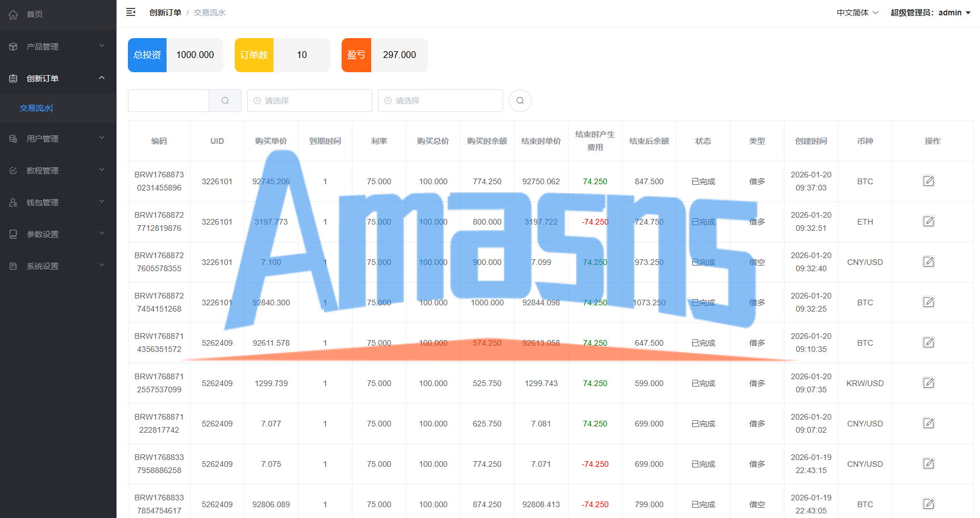The image size is (980, 518).
Task: Expand the 钱包管理 menu
Action: click(58, 202)
